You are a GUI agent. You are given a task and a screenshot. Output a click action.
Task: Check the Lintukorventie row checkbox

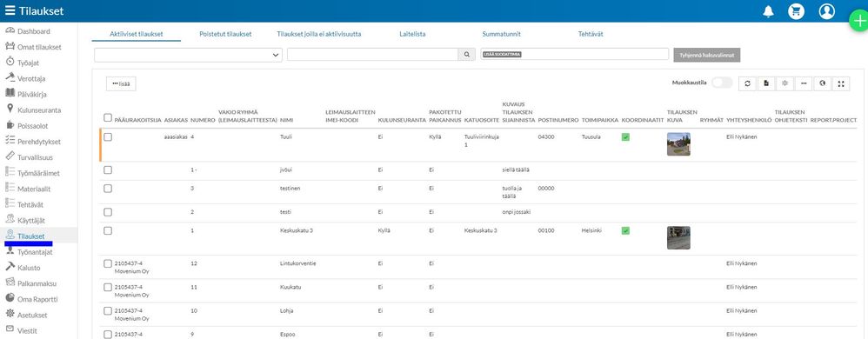coord(108,263)
